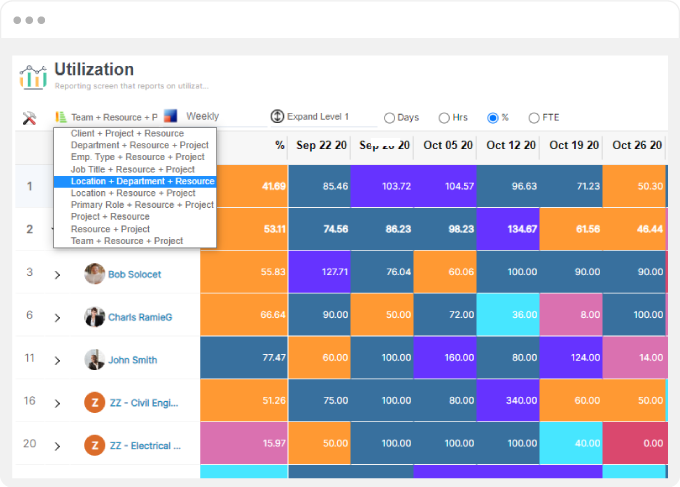Select the Hrs radio button

[x=444, y=118]
